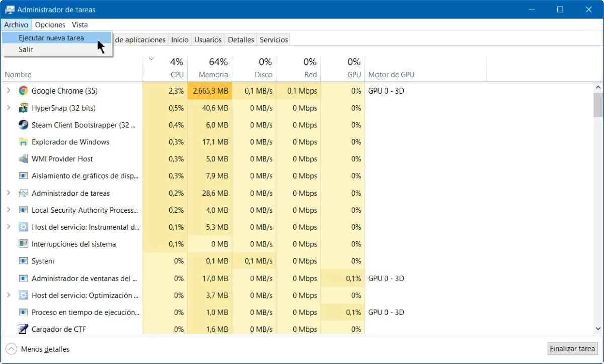The width and height of the screenshot is (604, 364).
Task: Expand the Google Chrome process group
Action: (9, 90)
